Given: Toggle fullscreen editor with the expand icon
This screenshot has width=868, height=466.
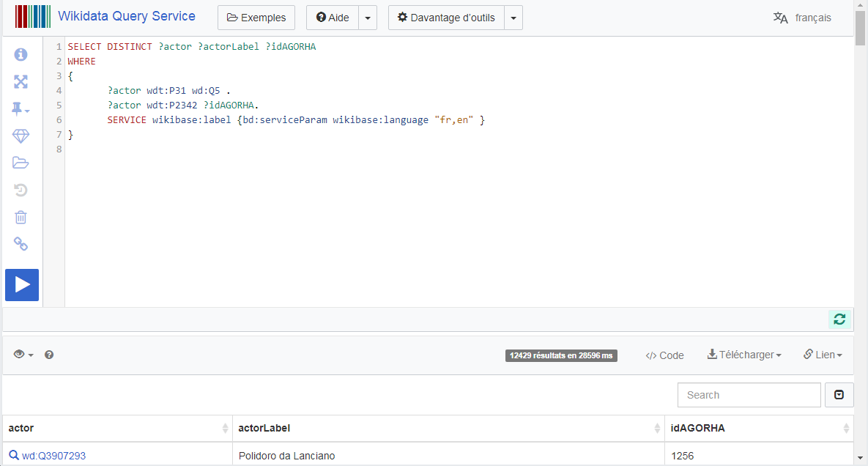Looking at the screenshot, I should coord(21,82).
